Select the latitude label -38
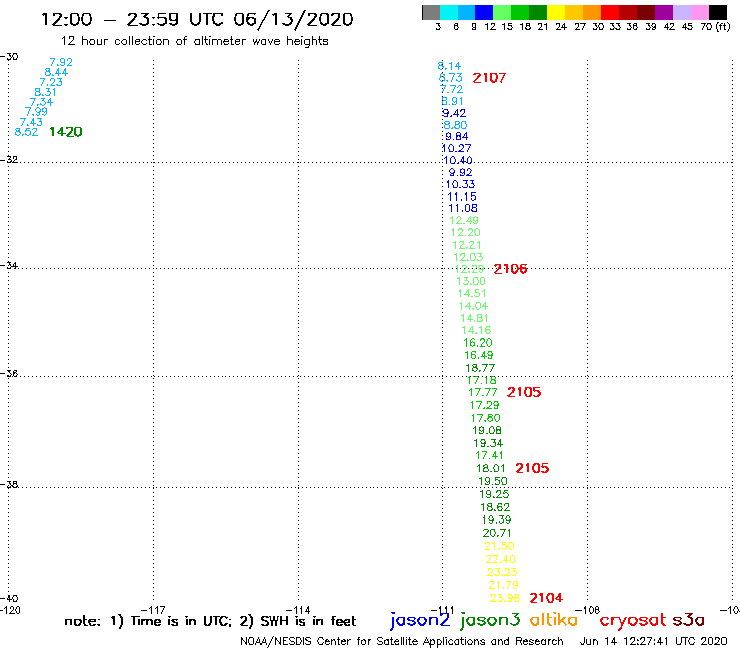Screen dimensions: 740x650 [9, 485]
